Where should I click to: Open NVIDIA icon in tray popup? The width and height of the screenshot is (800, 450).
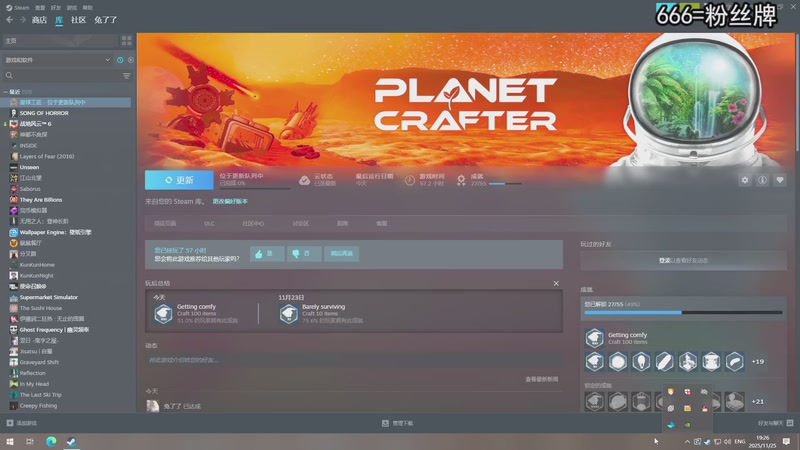[688, 424]
